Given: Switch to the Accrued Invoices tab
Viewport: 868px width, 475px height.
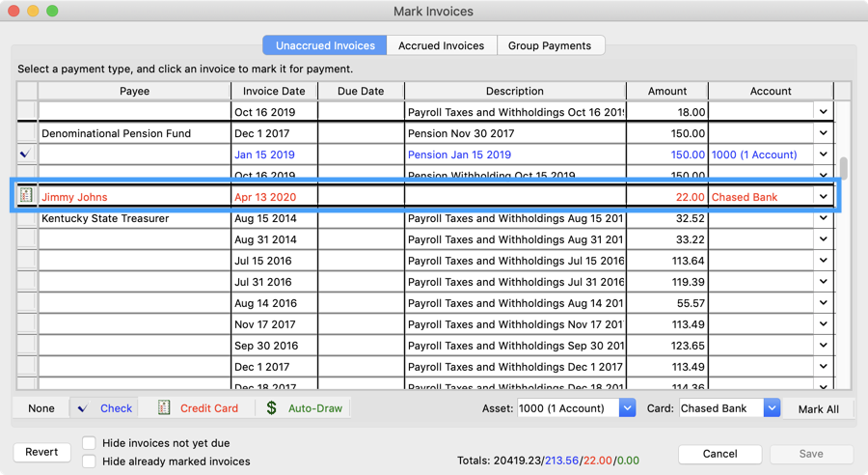Looking at the screenshot, I should click(x=442, y=45).
